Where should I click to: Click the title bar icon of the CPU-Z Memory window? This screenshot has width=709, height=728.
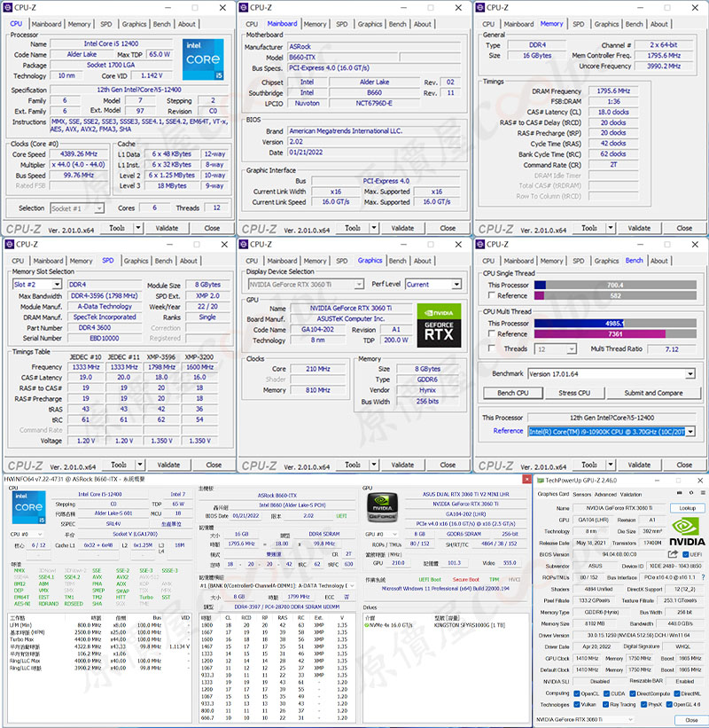click(x=479, y=8)
